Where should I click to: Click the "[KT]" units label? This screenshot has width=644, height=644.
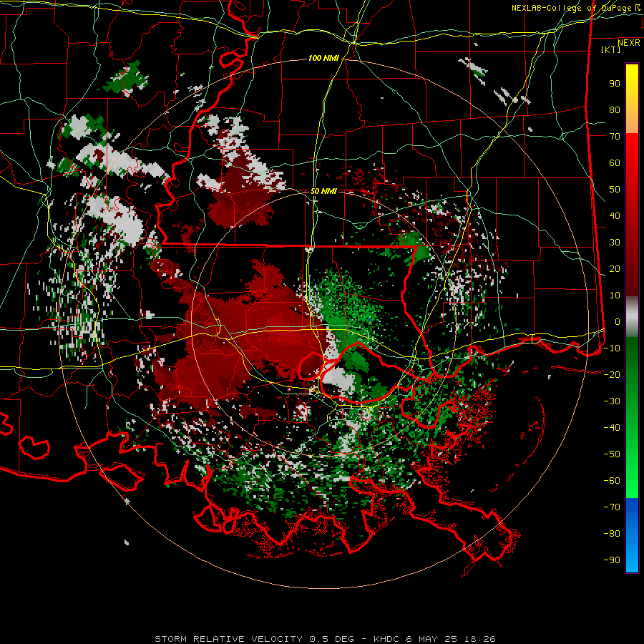pos(610,49)
